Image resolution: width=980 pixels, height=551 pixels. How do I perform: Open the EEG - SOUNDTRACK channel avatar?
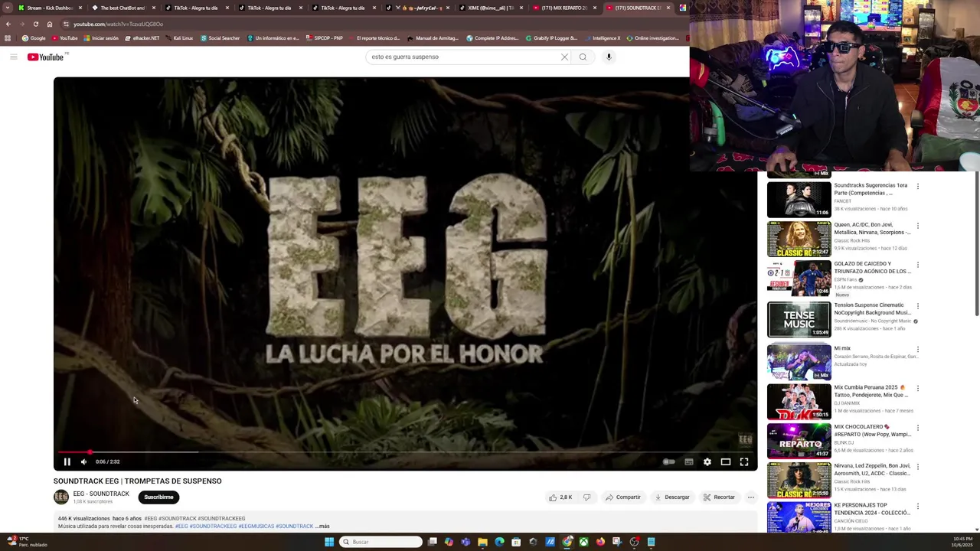(61, 497)
